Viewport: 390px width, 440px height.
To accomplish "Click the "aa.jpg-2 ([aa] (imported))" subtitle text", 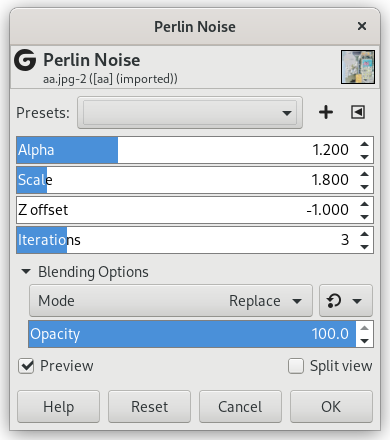I will click(x=110, y=79).
